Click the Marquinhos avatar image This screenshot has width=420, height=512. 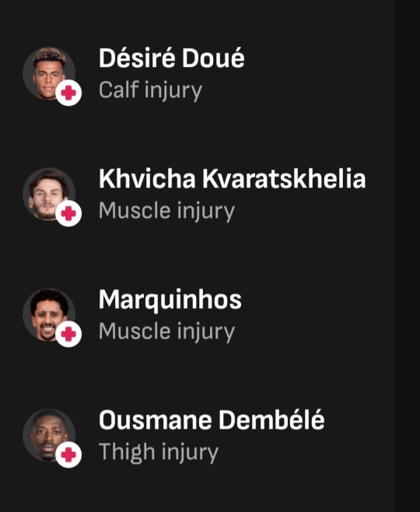(49, 315)
